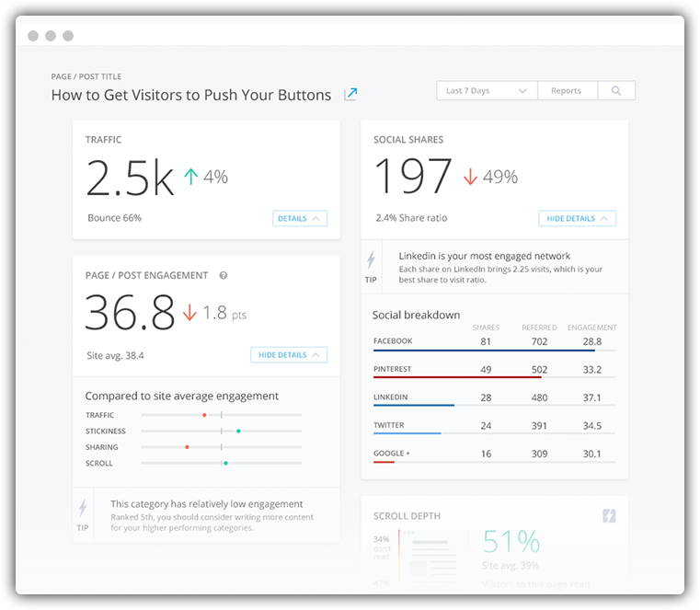
Task: Expand Traffic Details
Action: click(x=300, y=218)
